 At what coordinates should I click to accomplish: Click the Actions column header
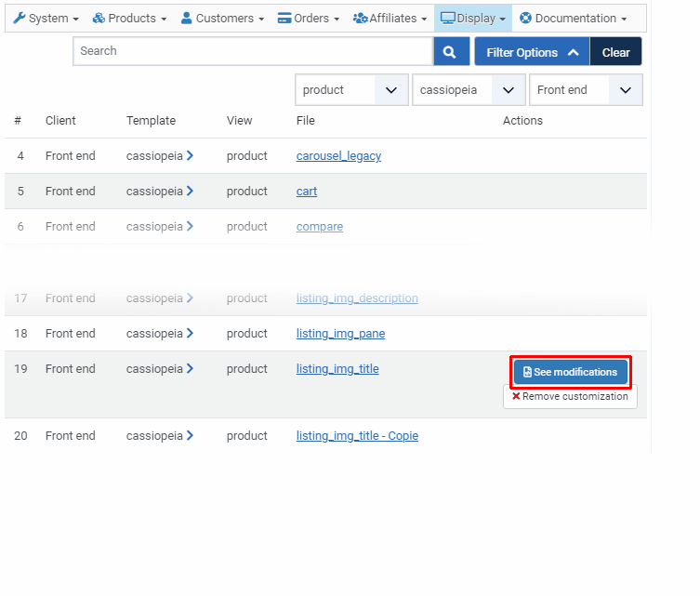(x=522, y=121)
